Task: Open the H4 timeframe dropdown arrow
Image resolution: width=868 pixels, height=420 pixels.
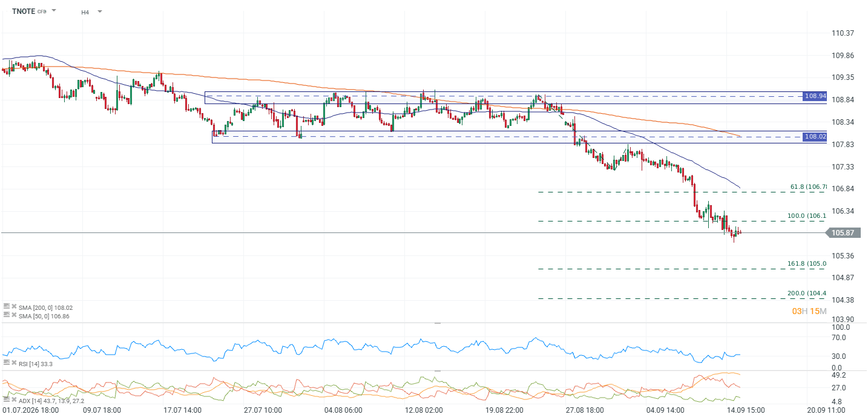Action: pyautogui.click(x=99, y=11)
